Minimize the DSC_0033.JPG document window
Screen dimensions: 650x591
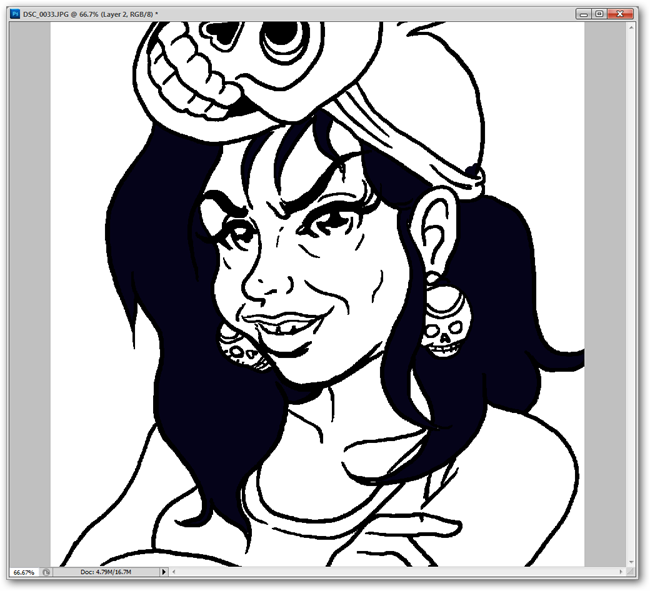pyautogui.click(x=584, y=14)
